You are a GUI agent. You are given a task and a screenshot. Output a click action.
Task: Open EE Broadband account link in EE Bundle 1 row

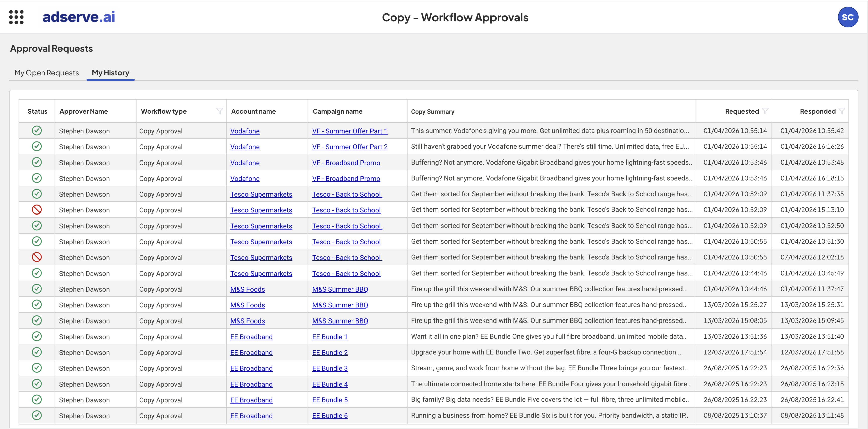coord(251,337)
